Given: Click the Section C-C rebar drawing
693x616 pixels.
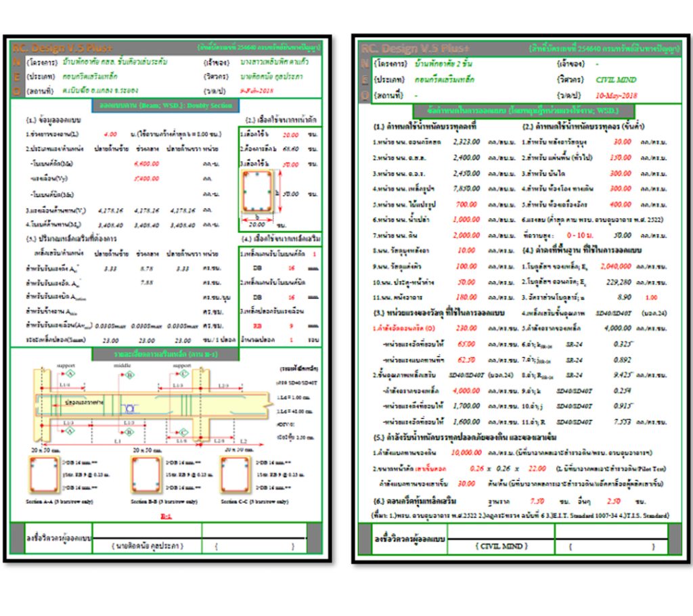Looking at the screenshot, I should point(235,475).
